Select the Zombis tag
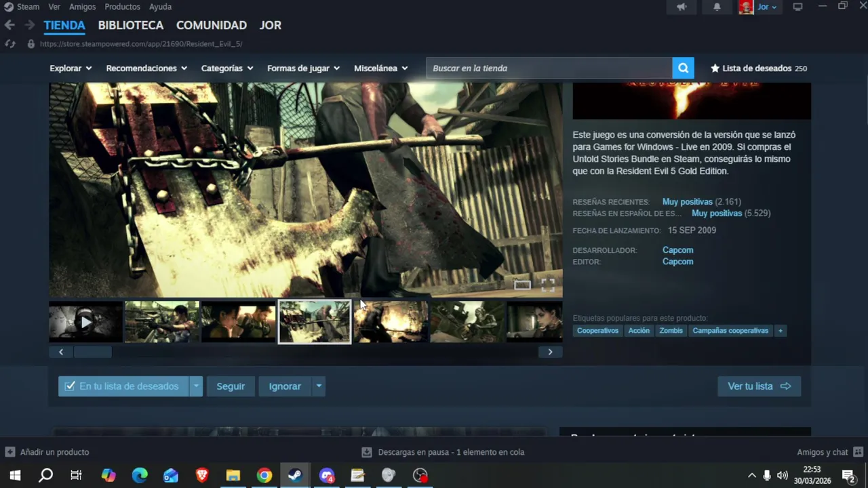Viewport: 868px width, 488px height. point(671,331)
